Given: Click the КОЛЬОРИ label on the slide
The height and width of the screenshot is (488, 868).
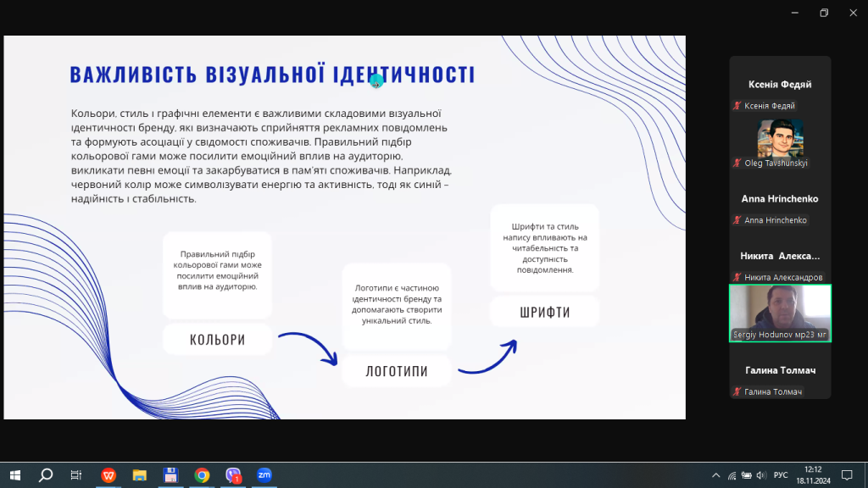Looking at the screenshot, I should click(217, 340).
